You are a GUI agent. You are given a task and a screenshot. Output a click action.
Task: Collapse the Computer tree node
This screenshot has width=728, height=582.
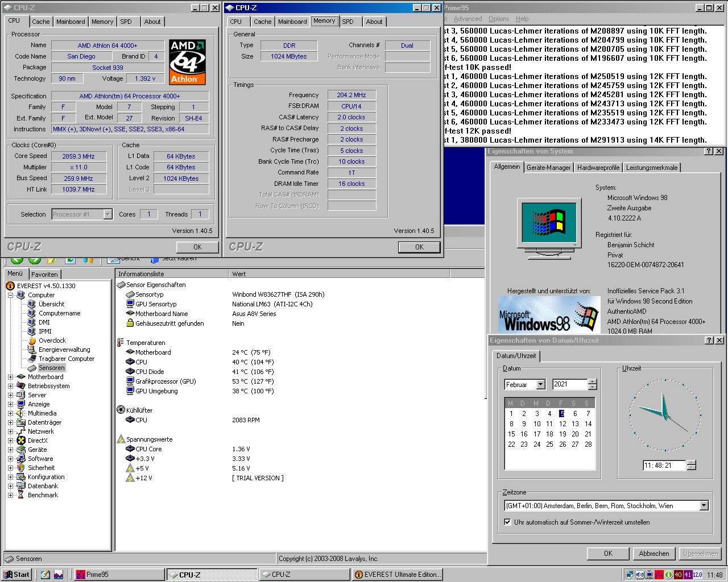pyautogui.click(x=11, y=295)
